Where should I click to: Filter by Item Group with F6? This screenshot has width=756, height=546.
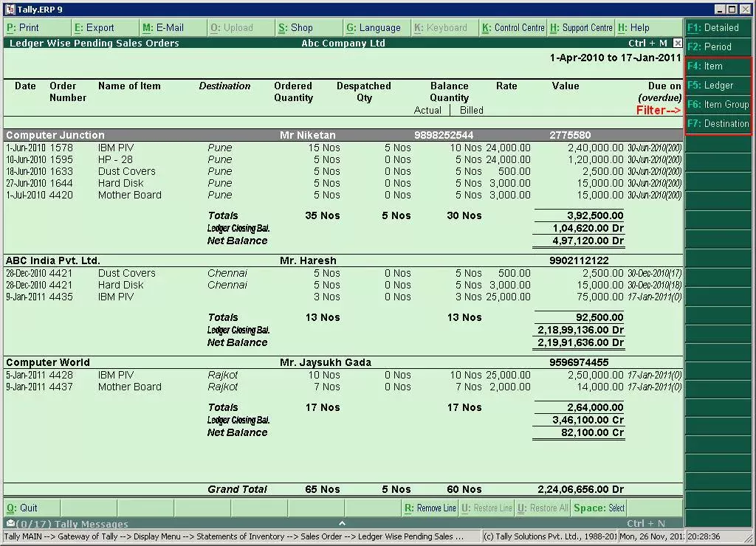pyautogui.click(x=719, y=105)
